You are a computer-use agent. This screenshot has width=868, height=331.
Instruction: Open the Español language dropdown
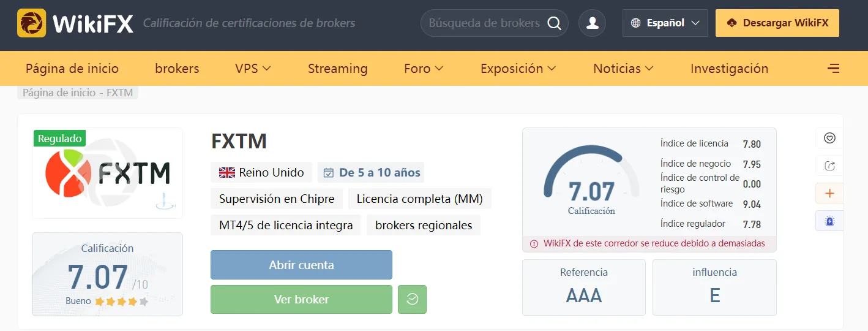[665, 23]
